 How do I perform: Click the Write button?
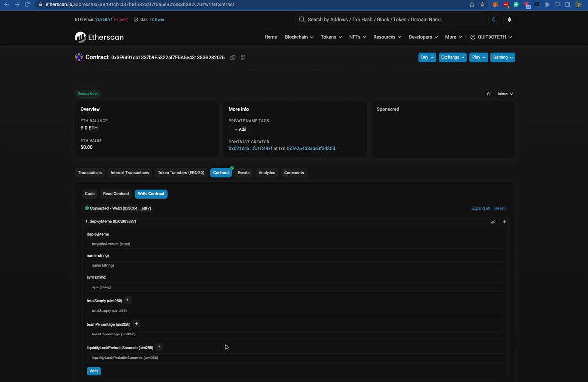pyautogui.click(x=94, y=371)
